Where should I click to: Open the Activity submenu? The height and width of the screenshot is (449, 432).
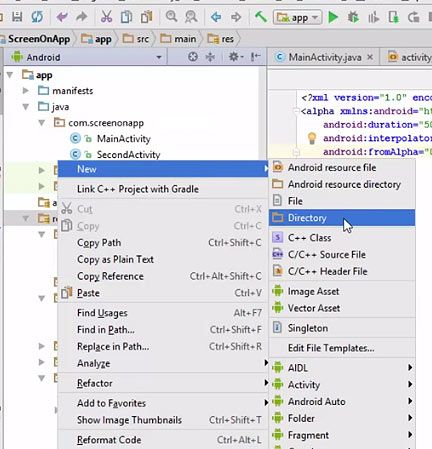tap(342, 385)
